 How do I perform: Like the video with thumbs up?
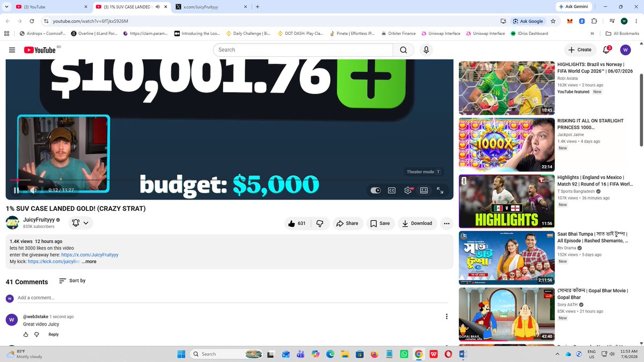pos(296,224)
